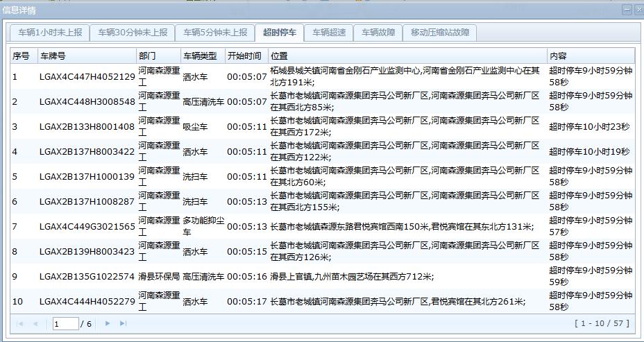Screen dimensions: 644x342
Task: Go to the previous page of results
Action: (x=35, y=323)
